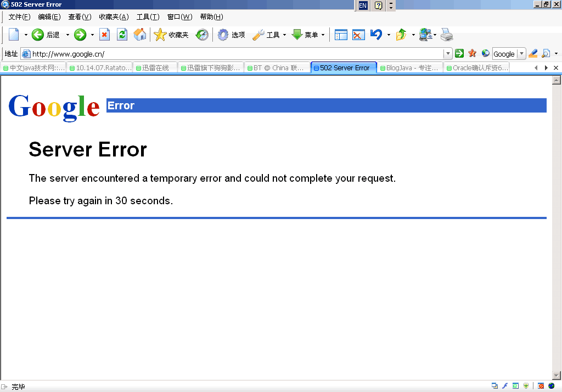Switch to the BT @ China 联 tab
The height and width of the screenshot is (392, 562).
[x=277, y=68]
